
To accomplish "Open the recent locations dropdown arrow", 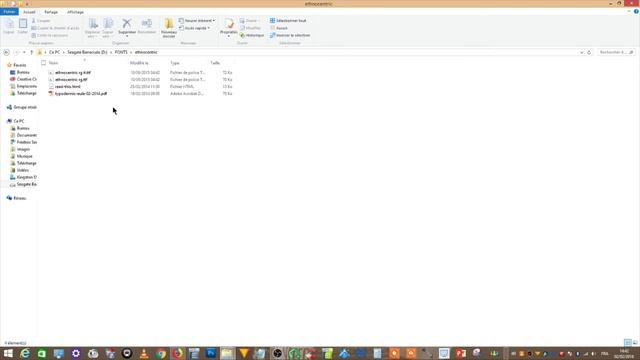I will click(24, 52).
